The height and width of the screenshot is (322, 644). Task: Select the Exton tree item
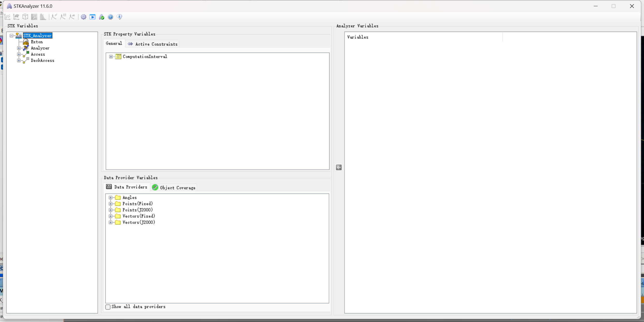pyautogui.click(x=36, y=42)
